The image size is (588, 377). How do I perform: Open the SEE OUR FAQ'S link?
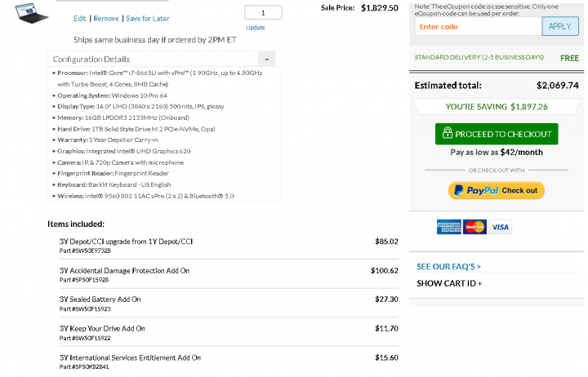point(448,267)
